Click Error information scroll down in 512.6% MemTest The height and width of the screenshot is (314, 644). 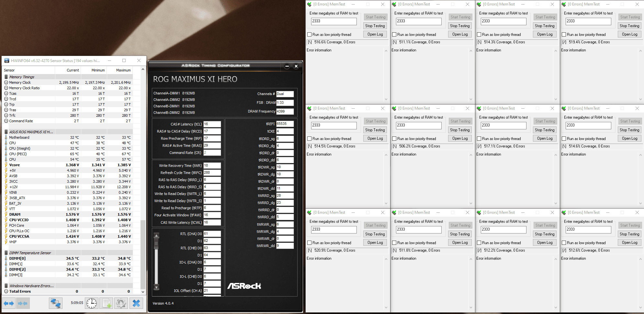click(640, 308)
